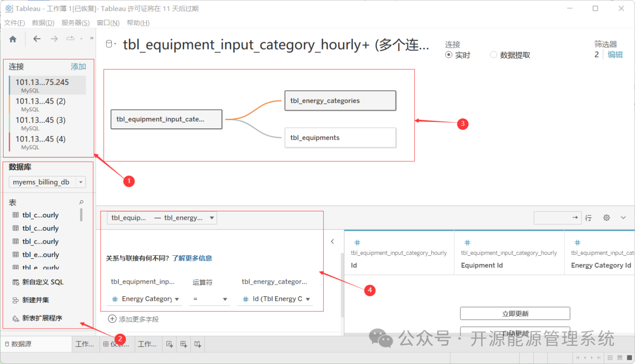
Task: Click the 了解更多信息 link
Action: coord(192,258)
